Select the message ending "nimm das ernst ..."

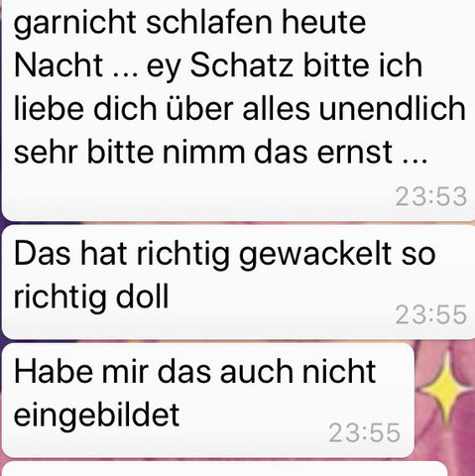pos(238,109)
